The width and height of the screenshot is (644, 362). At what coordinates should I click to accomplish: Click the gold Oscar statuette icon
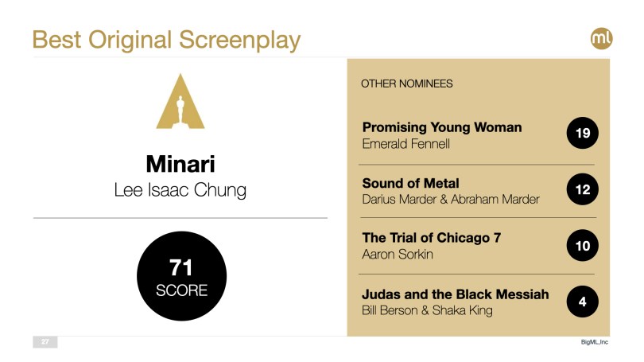pyautogui.click(x=180, y=102)
